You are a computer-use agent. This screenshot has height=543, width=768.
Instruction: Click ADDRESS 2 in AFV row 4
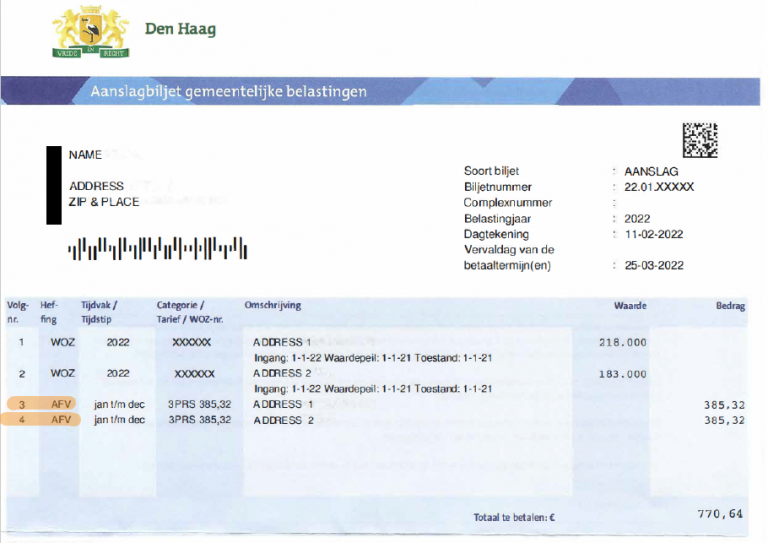coord(283,420)
